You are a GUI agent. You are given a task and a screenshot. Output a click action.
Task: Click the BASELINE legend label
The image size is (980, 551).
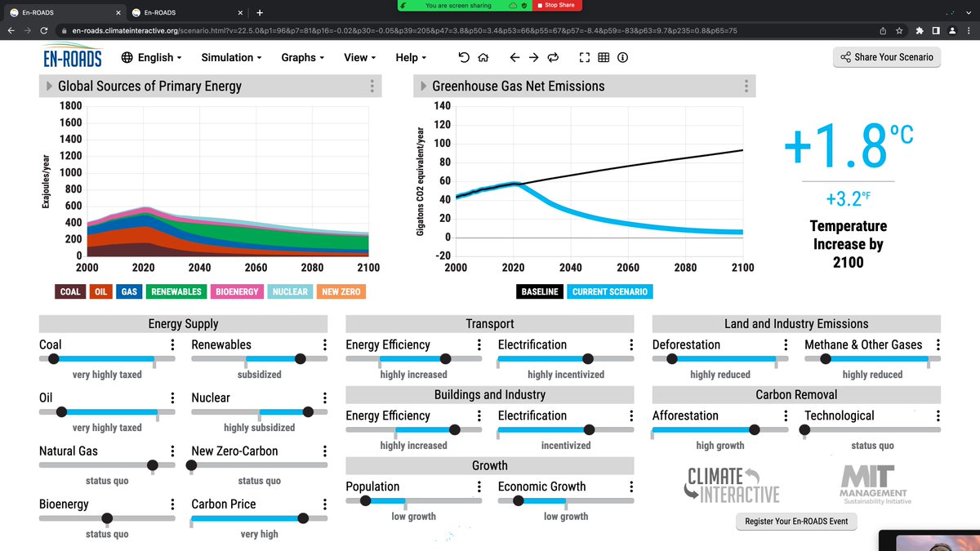coord(540,291)
